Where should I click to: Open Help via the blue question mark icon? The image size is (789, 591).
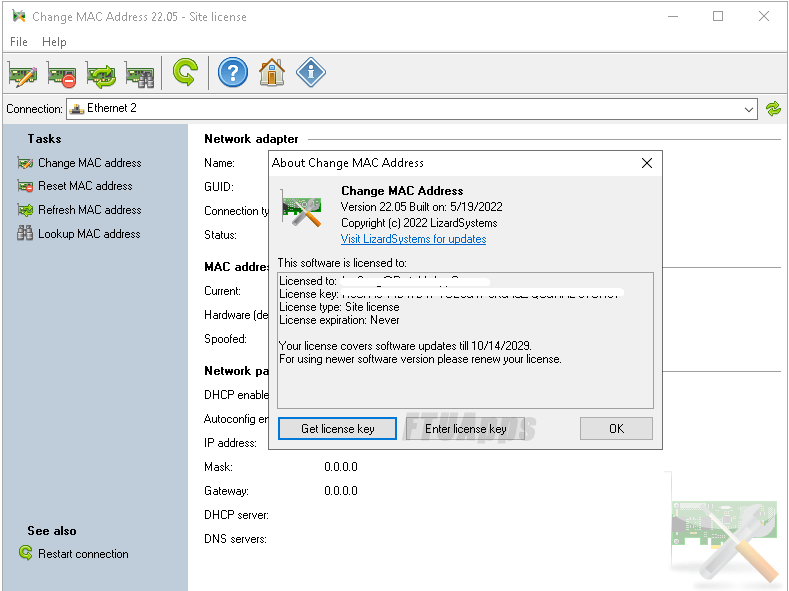pyautogui.click(x=233, y=72)
